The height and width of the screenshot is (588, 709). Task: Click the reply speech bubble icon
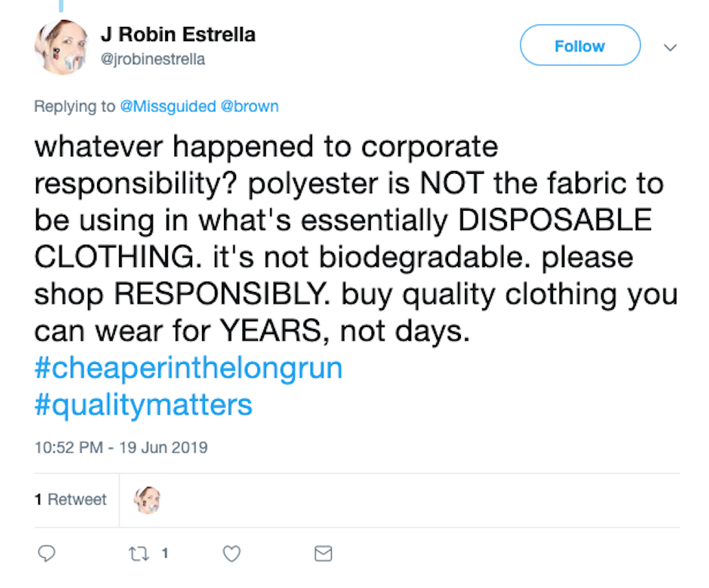point(46,553)
